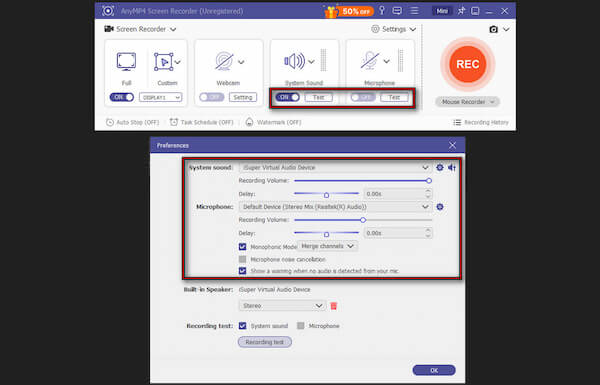Viewport: 600px width, 385px height.
Task: Open system sound gear settings icon
Action: (440, 167)
